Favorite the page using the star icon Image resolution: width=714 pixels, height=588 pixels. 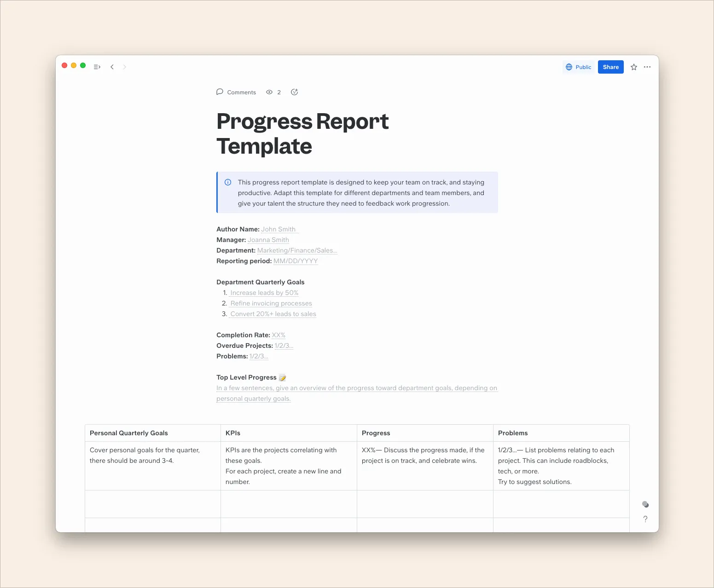[x=633, y=67]
